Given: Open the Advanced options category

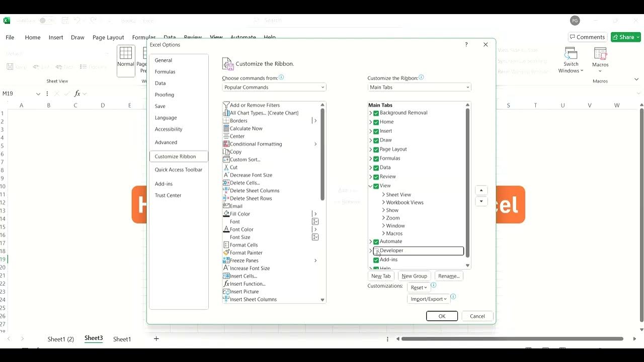Looking at the screenshot, I should [166, 142].
